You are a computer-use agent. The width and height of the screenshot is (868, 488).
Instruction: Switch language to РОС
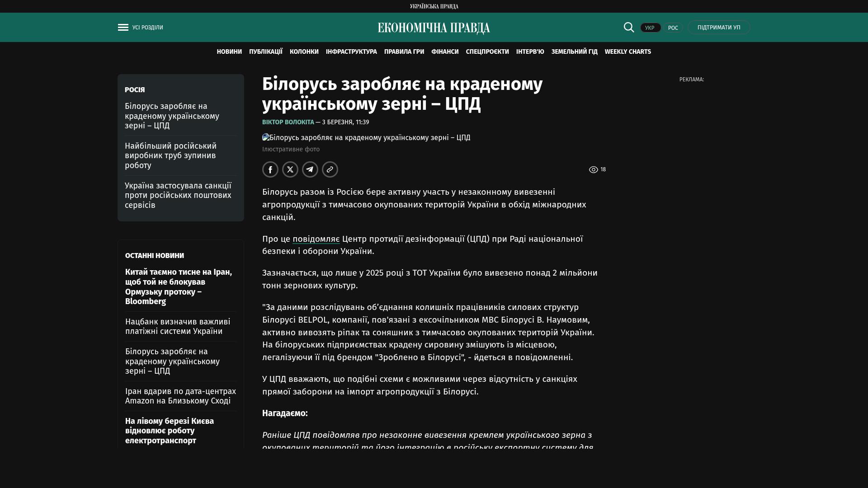(x=673, y=28)
